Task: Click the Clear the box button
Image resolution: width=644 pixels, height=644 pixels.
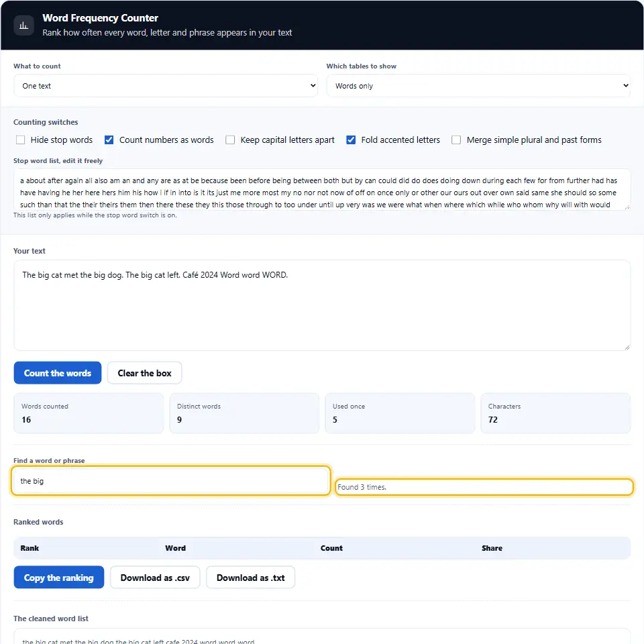Action: click(x=145, y=373)
